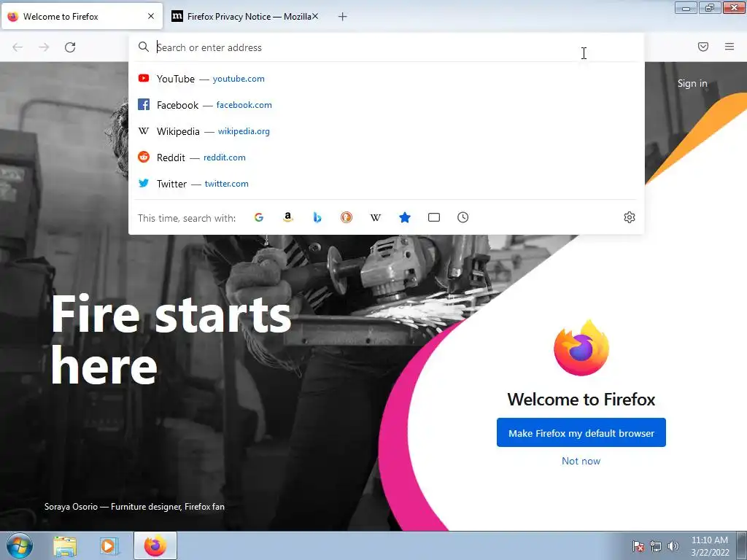Select the Twitter suggestion row
This screenshot has width=747, height=560.
point(387,183)
